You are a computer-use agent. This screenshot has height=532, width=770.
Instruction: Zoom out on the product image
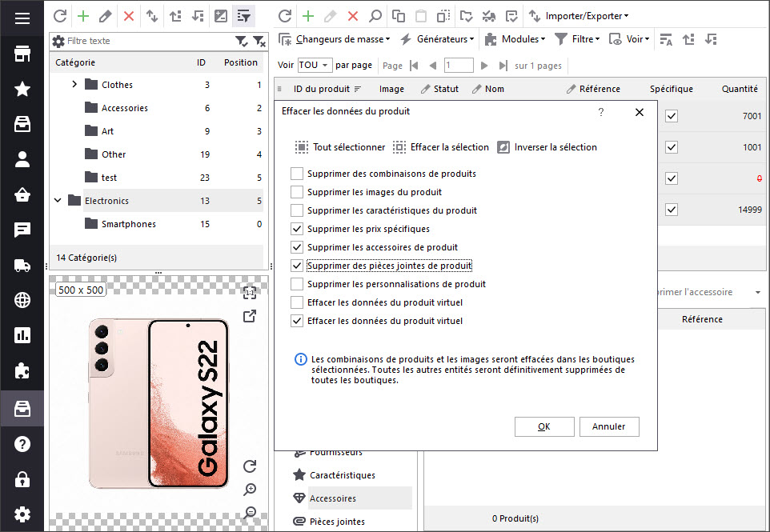(x=250, y=512)
